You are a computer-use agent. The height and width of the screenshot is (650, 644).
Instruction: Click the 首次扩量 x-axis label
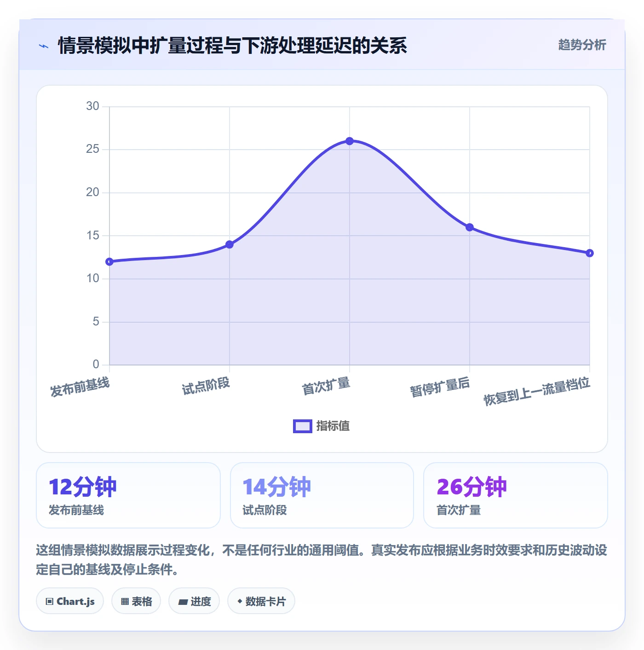(x=326, y=386)
